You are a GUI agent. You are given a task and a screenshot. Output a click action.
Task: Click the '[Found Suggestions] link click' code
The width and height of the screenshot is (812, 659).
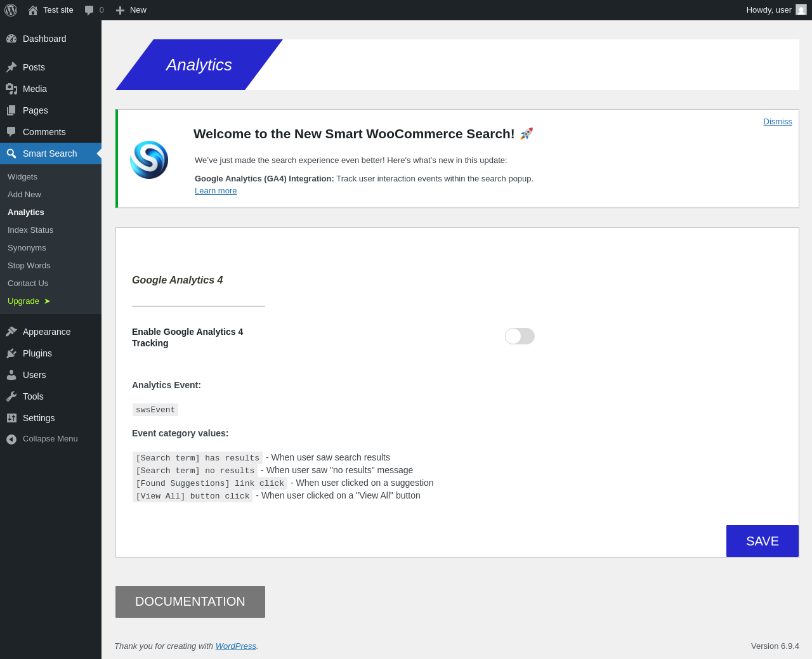pyautogui.click(x=210, y=483)
